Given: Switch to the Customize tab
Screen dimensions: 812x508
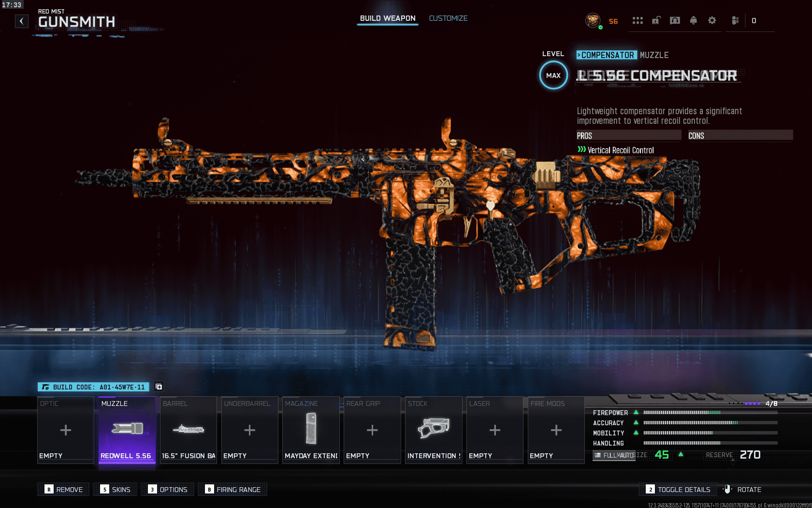Looking at the screenshot, I should (x=448, y=18).
